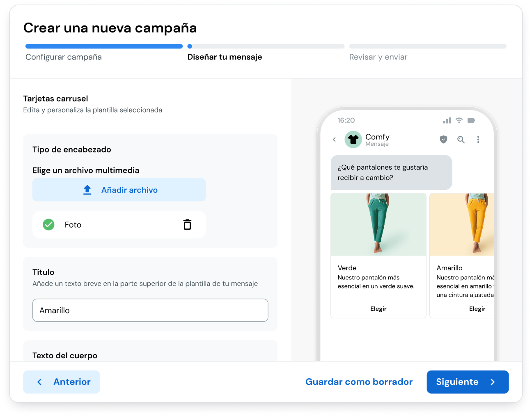Open the three-dot menu in phone preview
Image resolution: width=532 pixels, height=417 pixels.
(x=478, y=140)
